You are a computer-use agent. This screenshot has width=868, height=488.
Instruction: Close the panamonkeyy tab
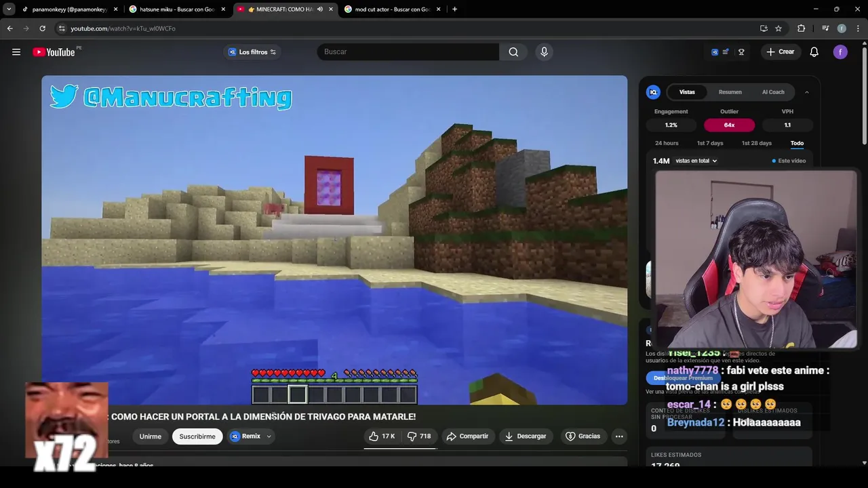pyautogui.click(x=115, y=9)
